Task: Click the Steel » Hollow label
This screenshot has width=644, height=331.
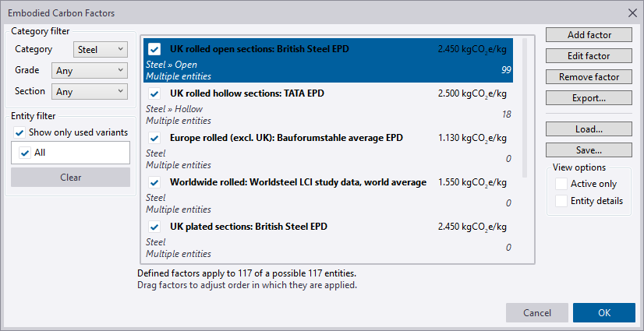Action: point(174,109)
